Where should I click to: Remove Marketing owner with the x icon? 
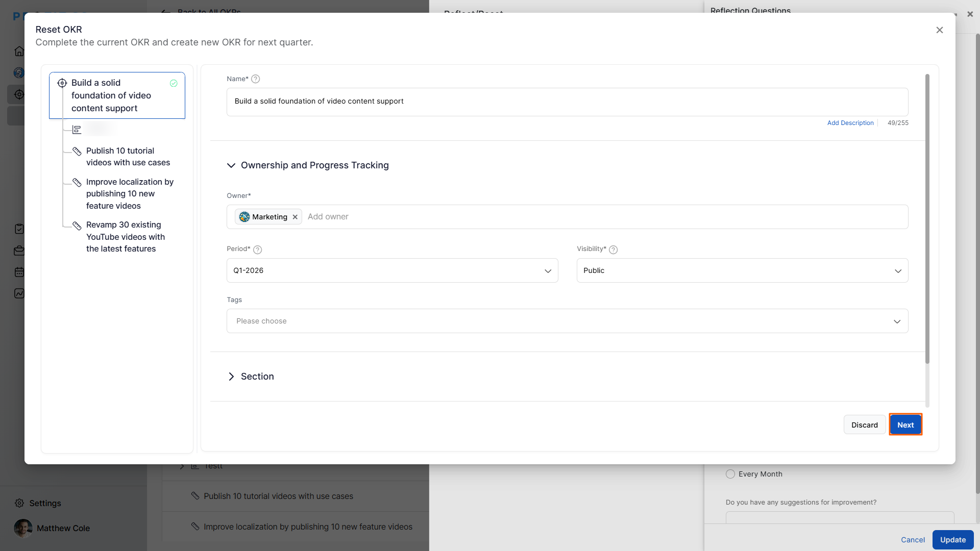click(295, 217)
